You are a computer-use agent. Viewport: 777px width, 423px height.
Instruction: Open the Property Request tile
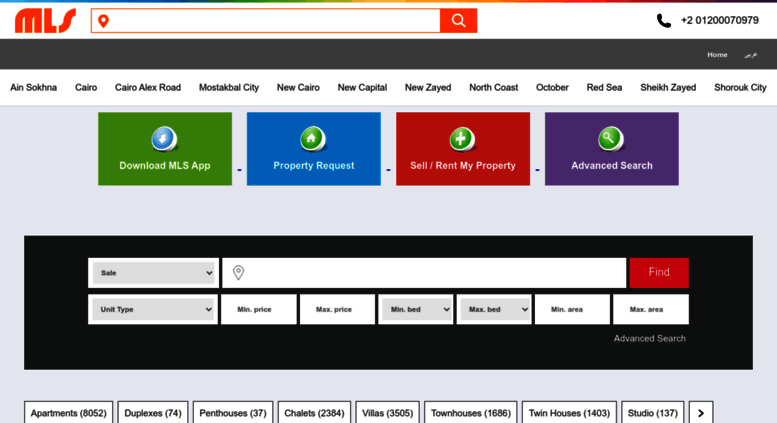coord(314,149)
